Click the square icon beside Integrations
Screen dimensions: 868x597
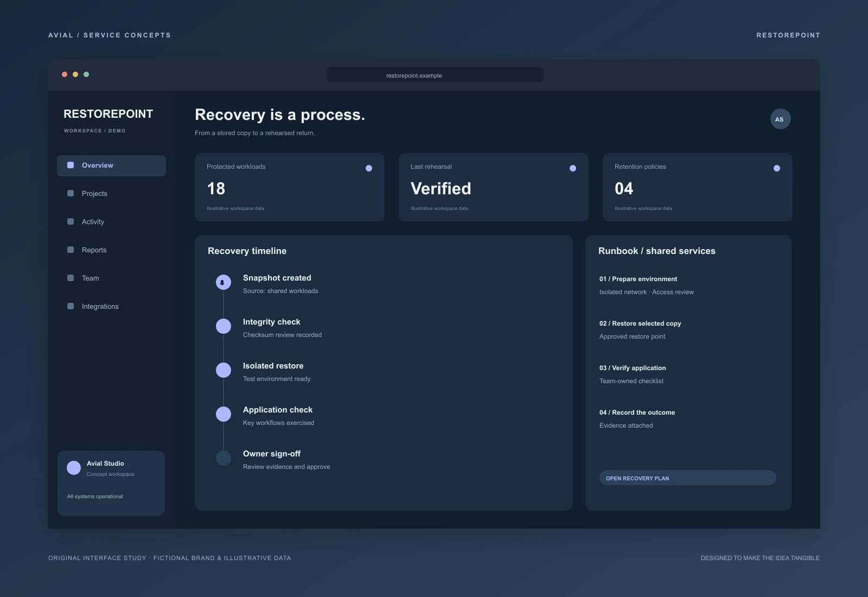click(71, 306)
